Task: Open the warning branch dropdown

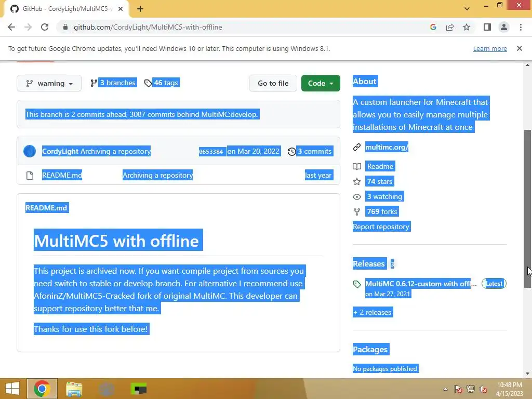Action: tap(49, 83)
